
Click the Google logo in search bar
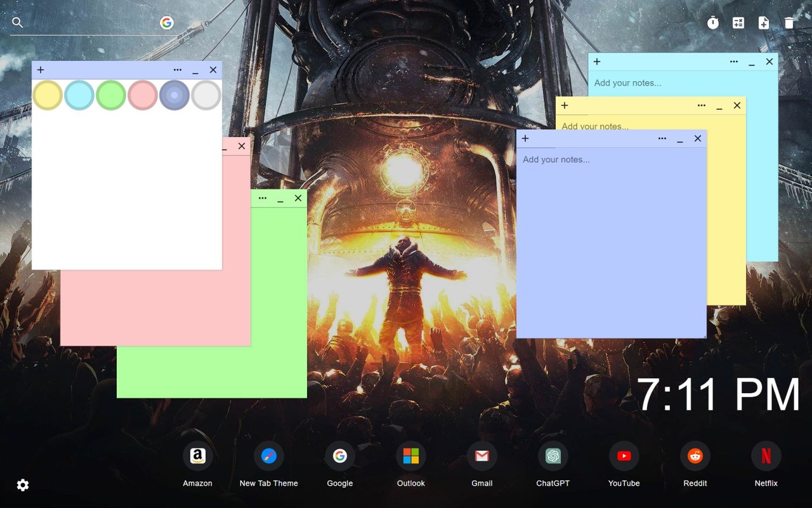[x=167, y=23]
